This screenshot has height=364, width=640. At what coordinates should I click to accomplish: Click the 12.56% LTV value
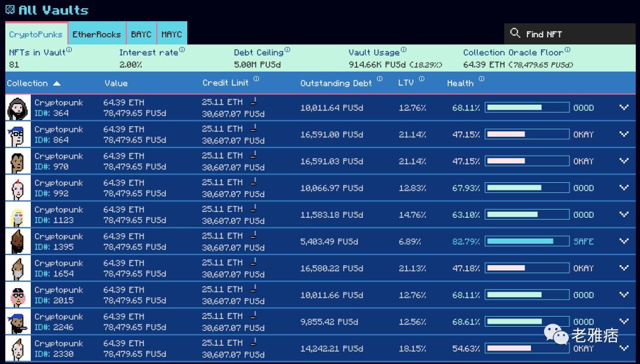412,322
